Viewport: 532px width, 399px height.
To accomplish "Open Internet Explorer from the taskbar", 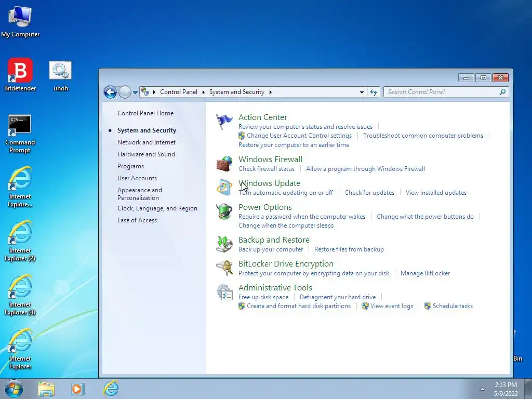I will coord(111,389).
